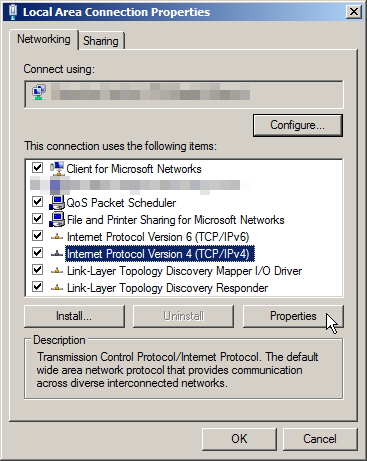367x461 pixels.
Task: Click the network adapter icon under Connect using
Action: (x=39, y=92)
